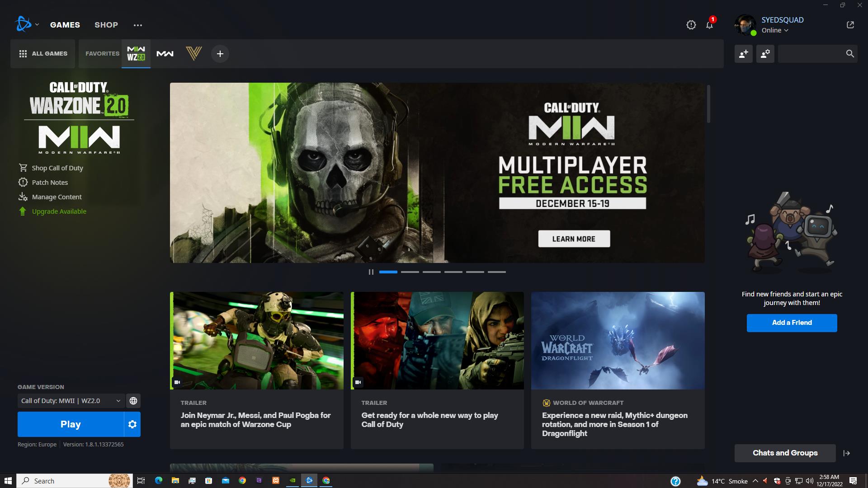
Task: Open the Online status dropdown
Action: pyautogui.click(x=775, y=30)
